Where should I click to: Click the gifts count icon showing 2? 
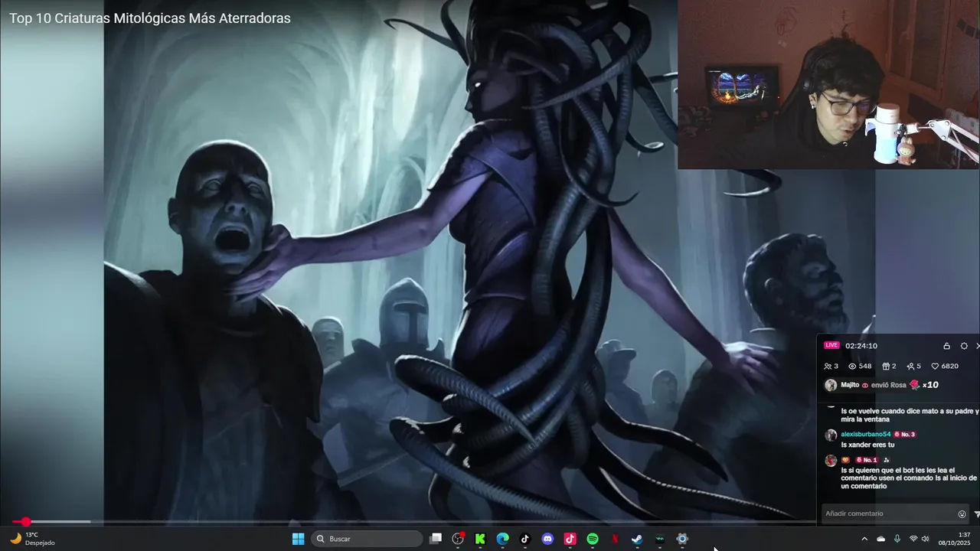coord(889,366)
